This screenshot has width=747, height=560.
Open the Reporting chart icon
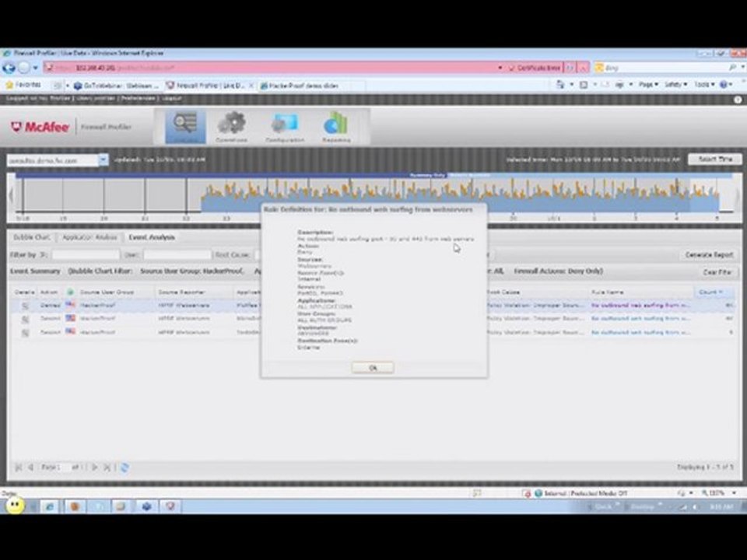(x=336, y=126)
